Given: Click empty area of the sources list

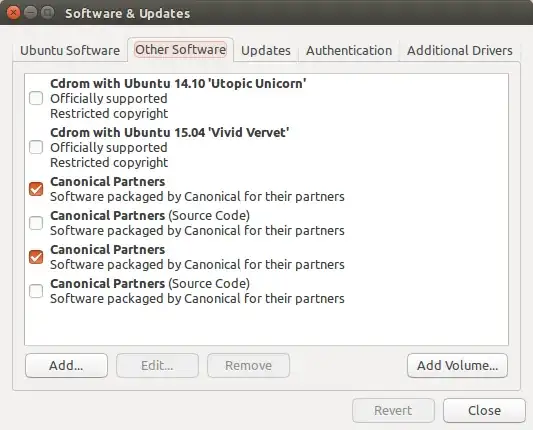Looking at the screenshot, I should (x=266, y=325).
